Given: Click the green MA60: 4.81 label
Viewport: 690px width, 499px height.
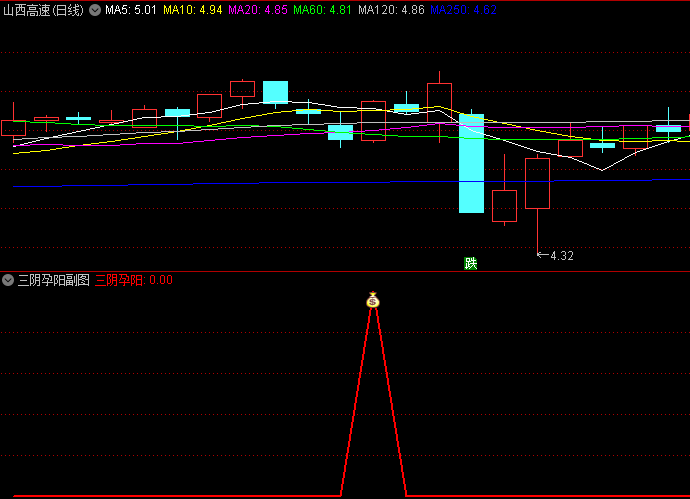Looking at the screenshot, I should click(323, 10).
